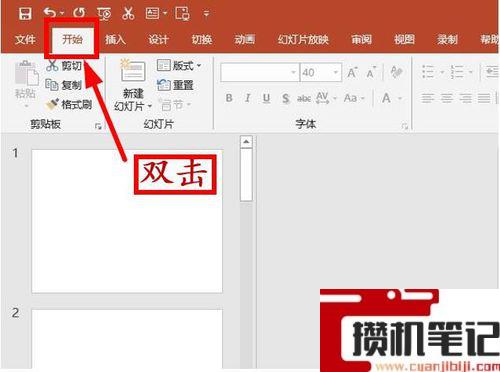The width and height of the screenshot is (500, 372).
Task: Open the font color dropdown arrow
Action: pos(400,98)
